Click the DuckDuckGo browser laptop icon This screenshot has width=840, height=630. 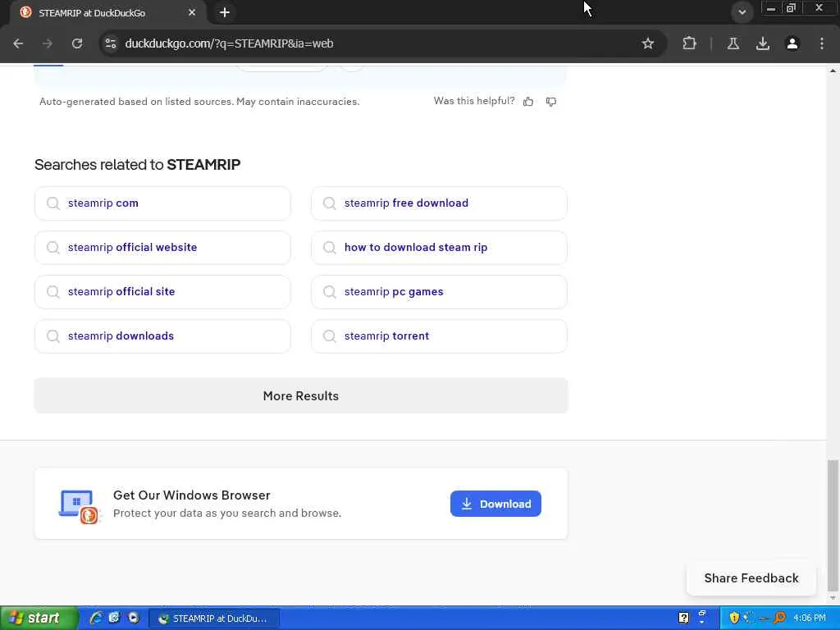click(79, 505)
